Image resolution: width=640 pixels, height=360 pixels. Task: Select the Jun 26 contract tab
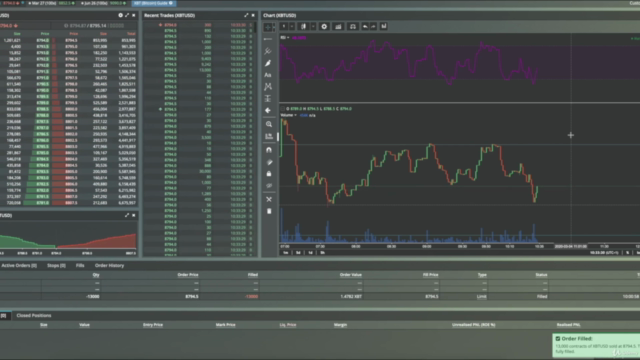pos(104,3)
